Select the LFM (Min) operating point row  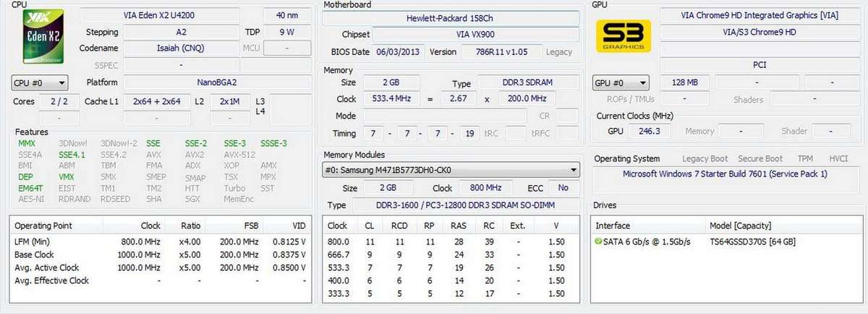(x=161, y=242)
